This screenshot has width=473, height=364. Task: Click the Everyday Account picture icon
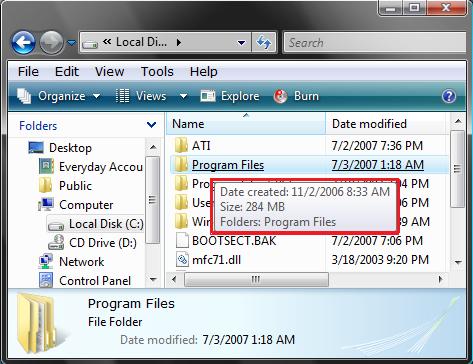(46, 166)
